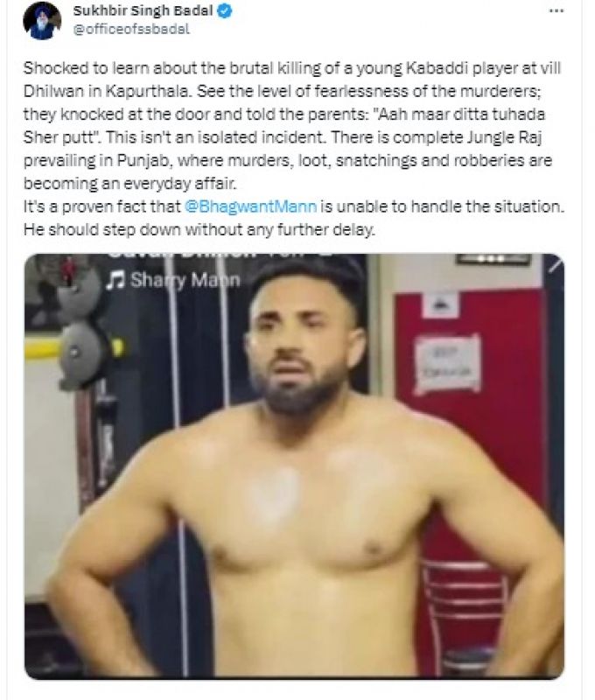Click the Sukhbir Singh Badal display name
Viewport: 595px width, 700px height.
143,10
